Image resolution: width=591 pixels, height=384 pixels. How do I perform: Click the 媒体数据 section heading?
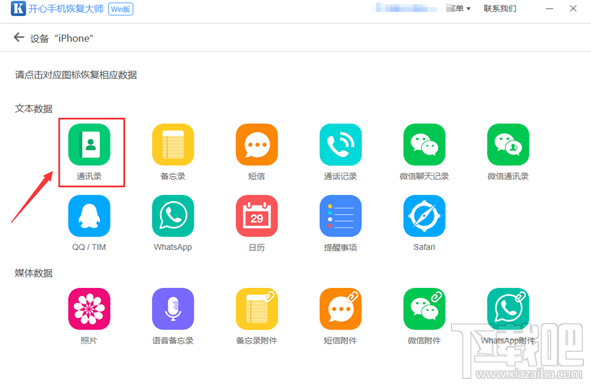[34, 273]
